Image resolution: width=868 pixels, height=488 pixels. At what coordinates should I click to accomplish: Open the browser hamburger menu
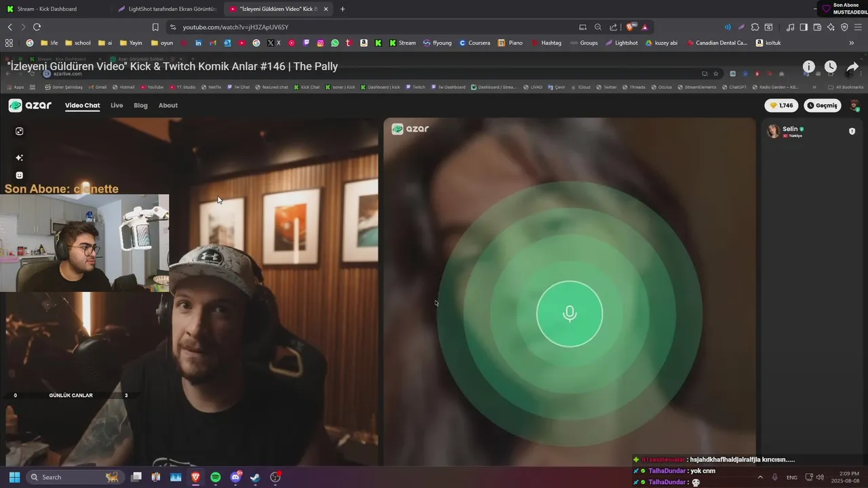857,27
